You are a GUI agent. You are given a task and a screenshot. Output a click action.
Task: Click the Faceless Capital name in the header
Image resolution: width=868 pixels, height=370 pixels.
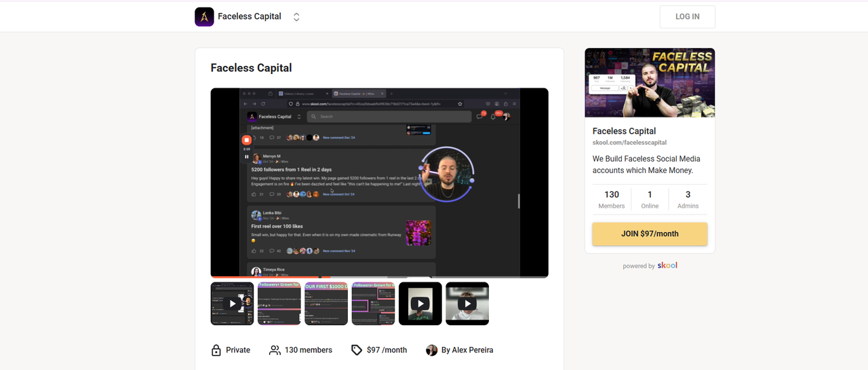tap(250, 16)
